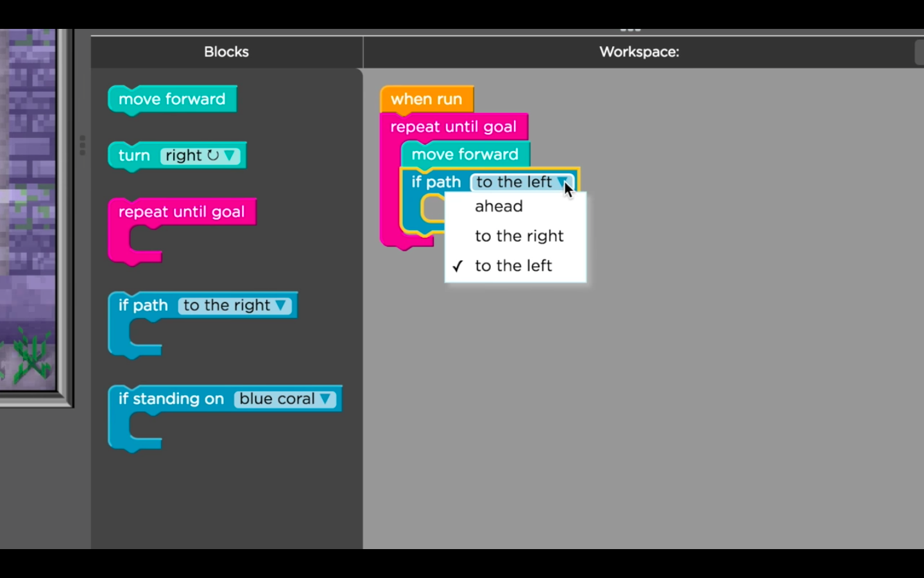Select the "move forward" block in the Blocks panel
Screen dimensions: 924x578
pos(172,100)
